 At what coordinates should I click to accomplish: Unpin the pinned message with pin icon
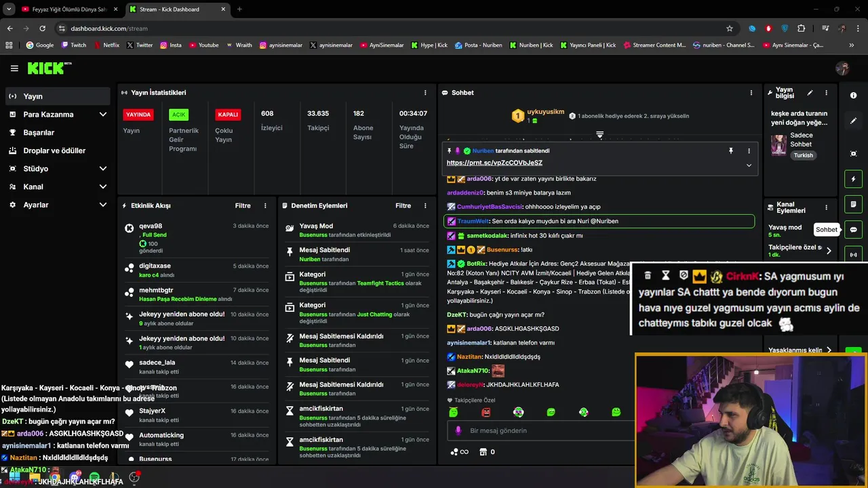coord(731,151)
